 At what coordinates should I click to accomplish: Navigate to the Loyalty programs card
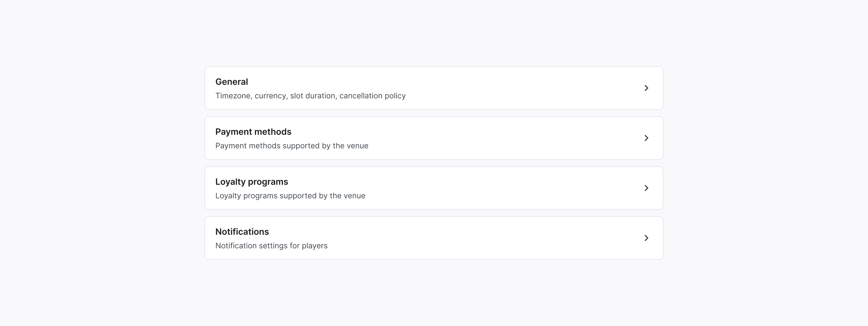[434, 188]
